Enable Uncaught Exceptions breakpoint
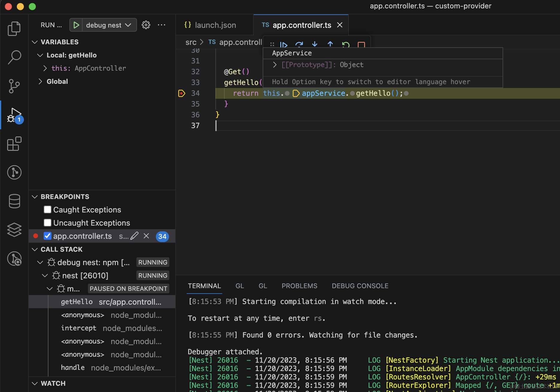This screenshot has width=560, height=392. pyautogui.click(x=48, y=223)
